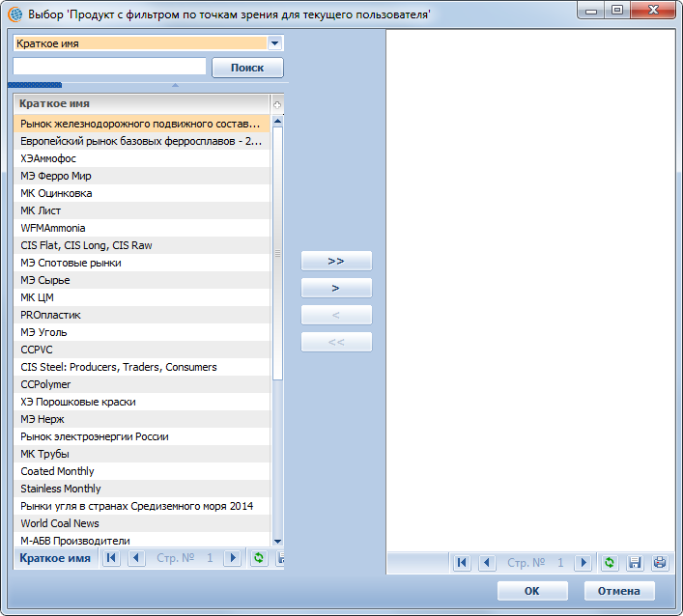This screenshot has height=616, width=683.
Task: Select the ХЭ Порошковые краски row
Action: tap(142, 402)
